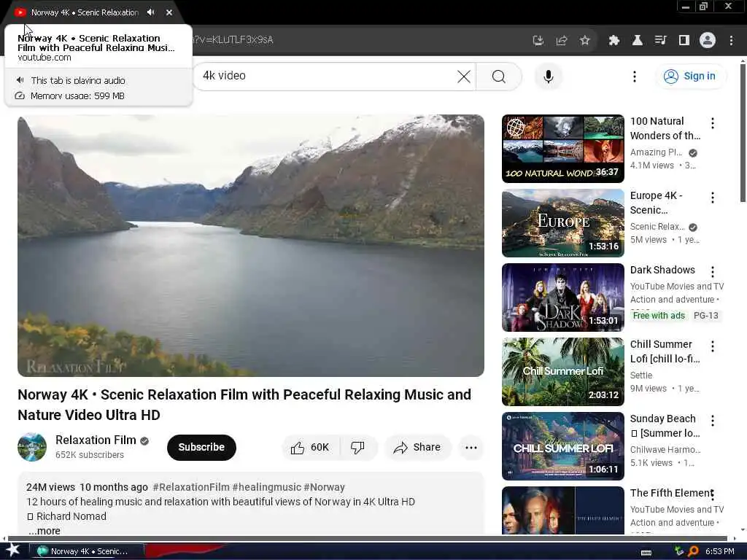Image resolution: width=747 pixels, height=560 pixels.
Task: Click Amazing Pl... channel name
Action: click(656, 152)
